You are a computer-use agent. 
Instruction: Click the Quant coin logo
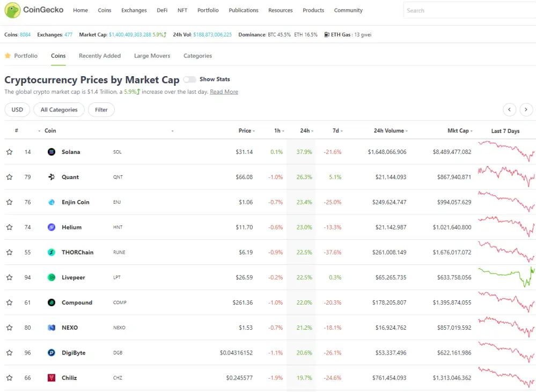(x=52, y=177)
